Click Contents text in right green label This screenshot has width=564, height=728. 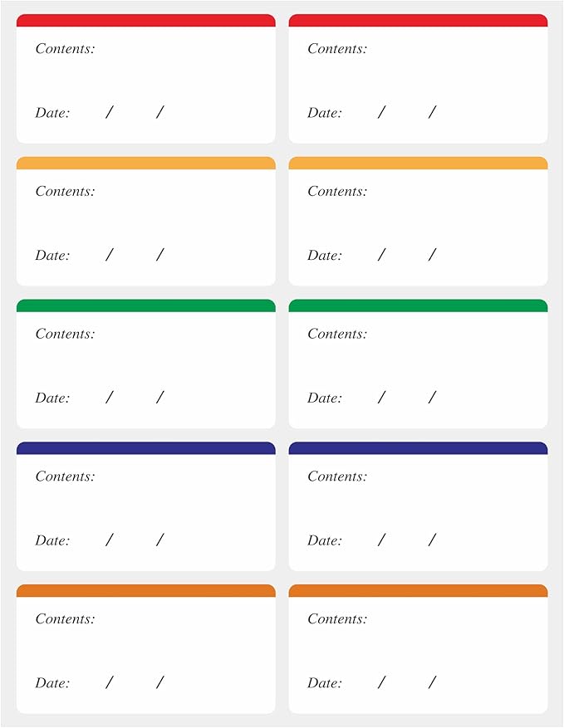337,334
